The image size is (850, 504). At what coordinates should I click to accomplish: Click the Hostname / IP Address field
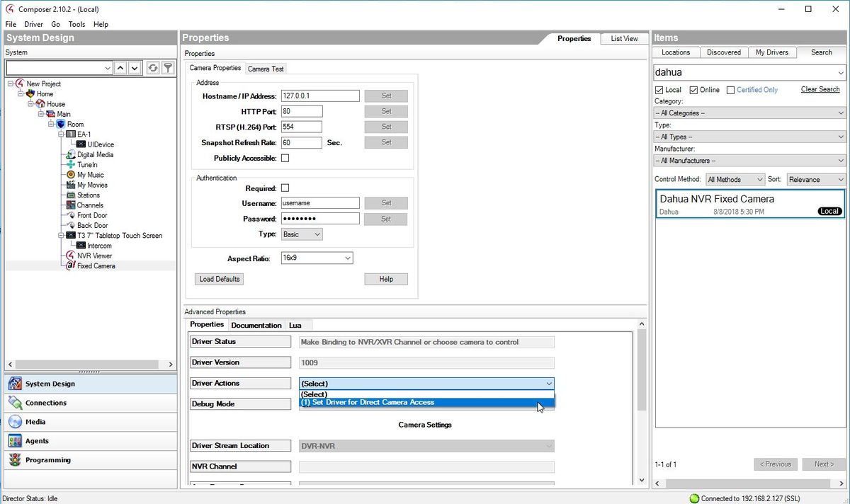coord(320,96)
